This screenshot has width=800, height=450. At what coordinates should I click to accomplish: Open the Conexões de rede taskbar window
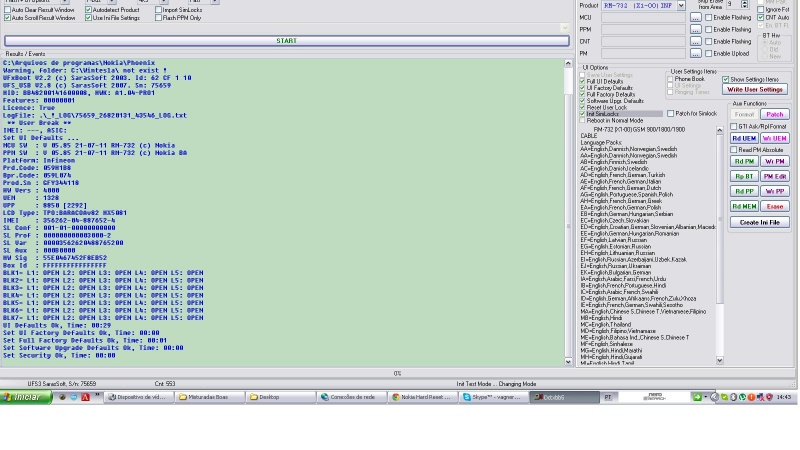[351, 397]
